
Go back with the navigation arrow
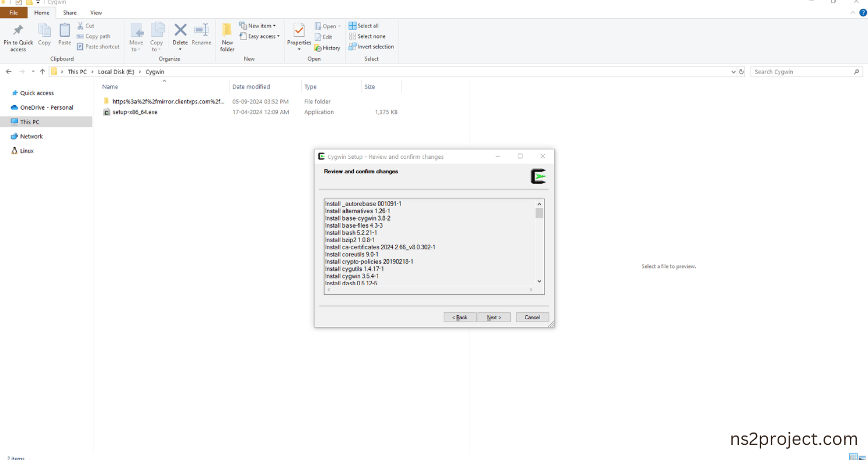pos(9,72)
